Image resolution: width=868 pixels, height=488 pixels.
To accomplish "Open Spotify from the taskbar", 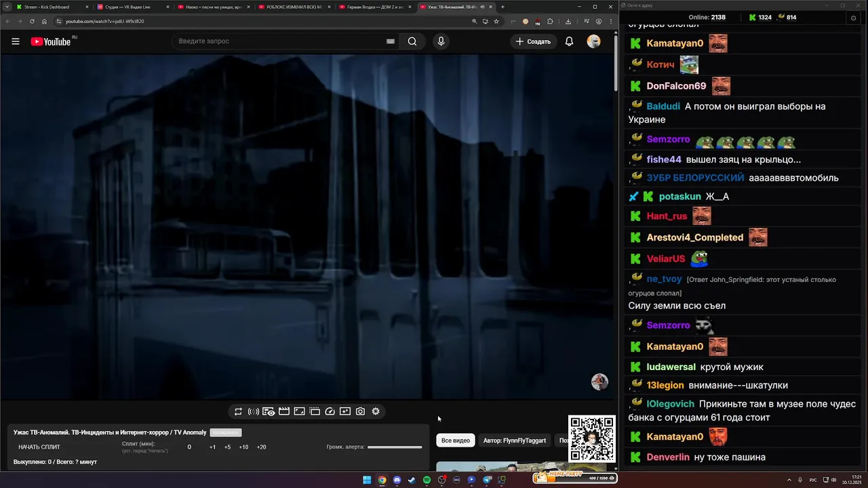I will 427,480.
